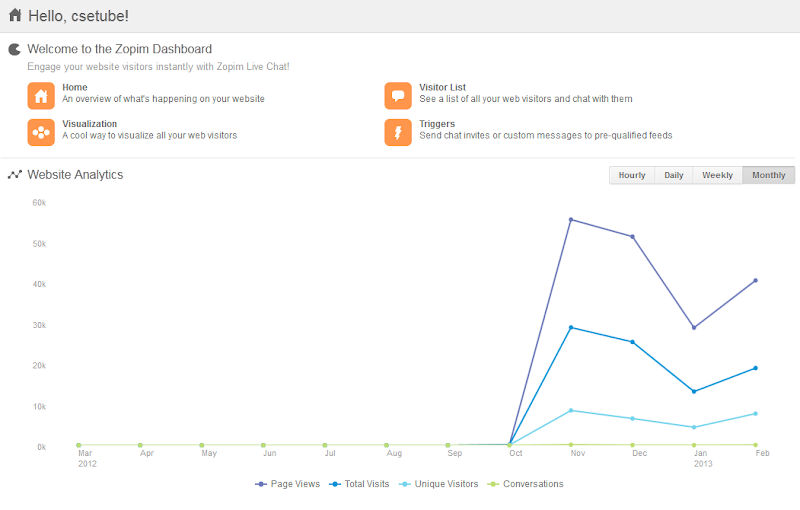Open the orange Visualization icon
The width and height of the screenshot is (800, 510).
tap(41, 133)
